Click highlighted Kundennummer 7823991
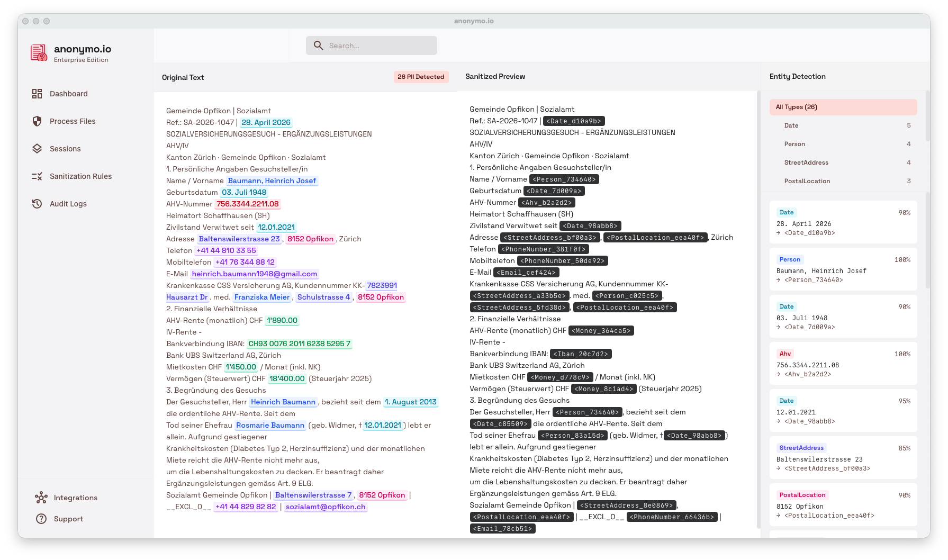This screenshot has width=948, height=560. click(382, 285)
